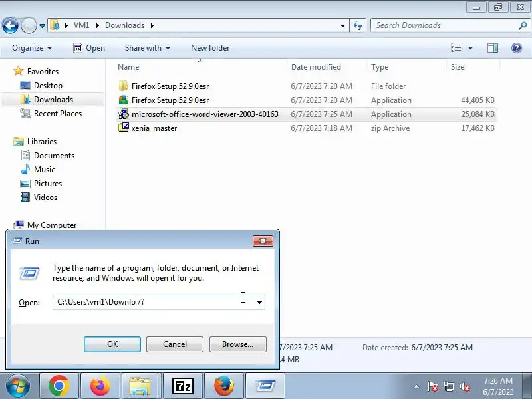
Task: Click the folder icon in address bar
Action: pos(55,25)
